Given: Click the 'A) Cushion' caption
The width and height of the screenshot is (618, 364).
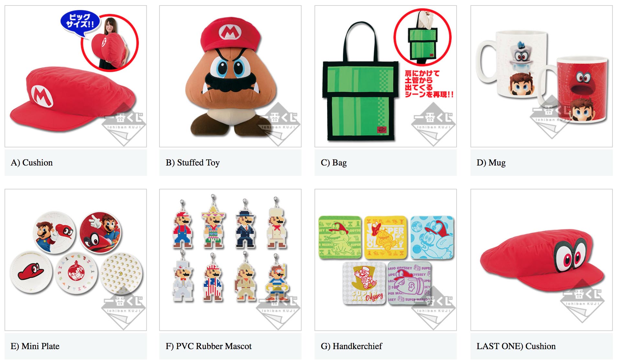Looking at the screenshot, I should pyautogui.click(x=32, y=163).
